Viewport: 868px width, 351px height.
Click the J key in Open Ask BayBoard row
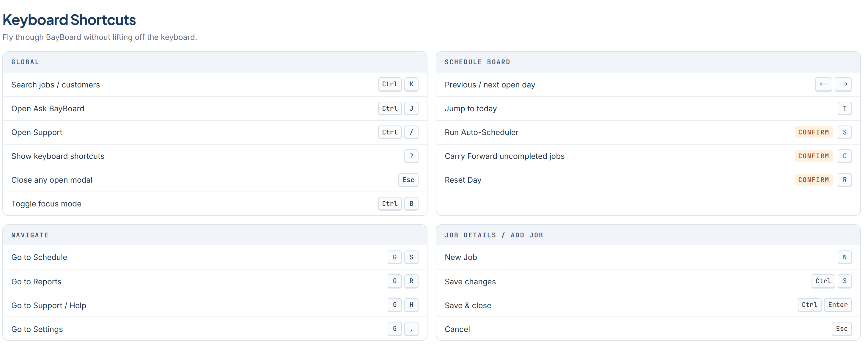411,109
